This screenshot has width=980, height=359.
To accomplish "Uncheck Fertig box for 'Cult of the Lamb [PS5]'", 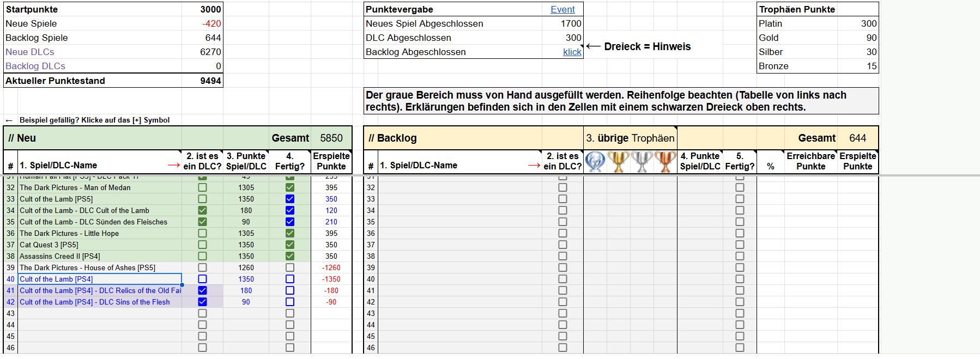I will pyautogui.click(x=290, y=199).
